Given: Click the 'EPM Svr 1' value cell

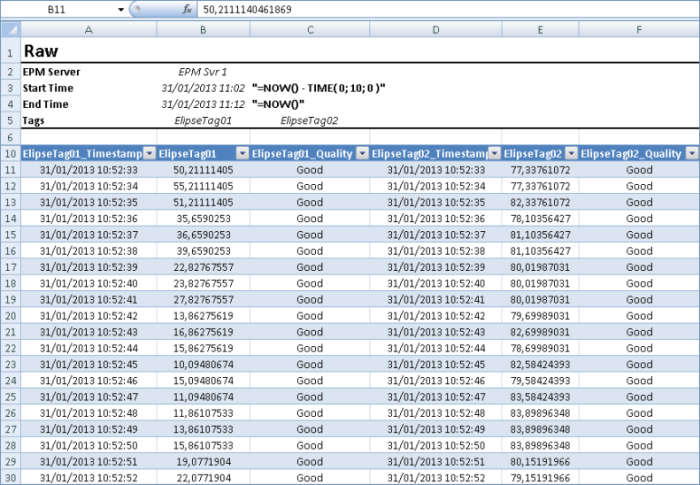Looking at the screenshot, I should pos(203,72).
